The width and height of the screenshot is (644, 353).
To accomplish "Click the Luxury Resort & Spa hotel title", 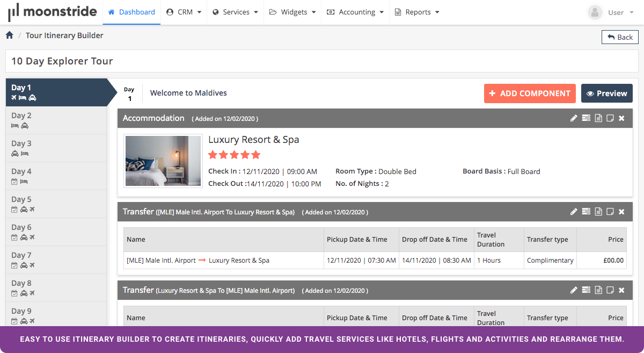I will click(254, 140).
